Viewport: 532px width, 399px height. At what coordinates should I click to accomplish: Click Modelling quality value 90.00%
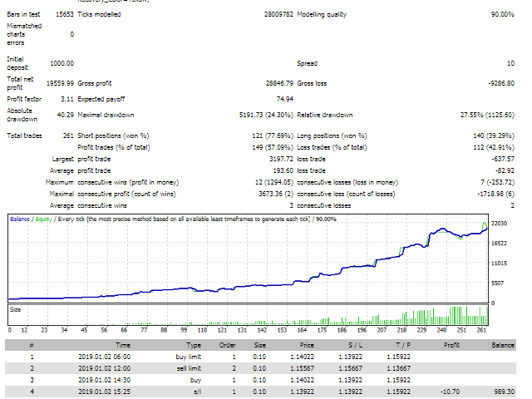[502, 14]
